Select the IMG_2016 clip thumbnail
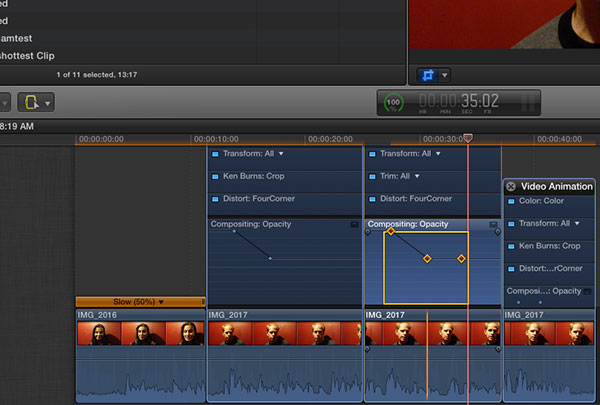This screenshot has width=600, height=405. pyautogui.click(x=140, y=333)
